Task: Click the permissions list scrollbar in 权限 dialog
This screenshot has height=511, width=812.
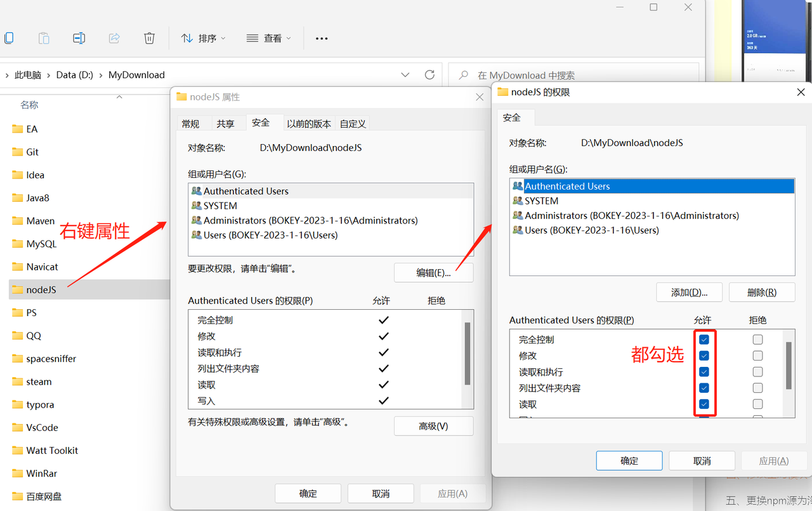Action: 789,366
